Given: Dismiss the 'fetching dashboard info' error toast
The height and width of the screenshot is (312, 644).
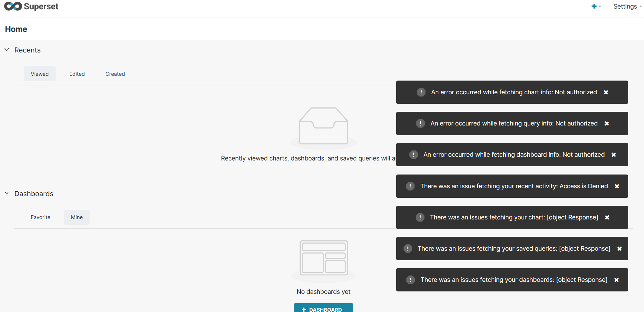Looking at the screenshot, I should 614,155.
